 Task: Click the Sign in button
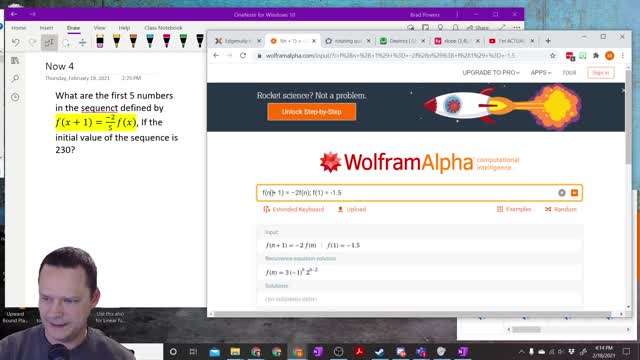click(x=601, y=73)
